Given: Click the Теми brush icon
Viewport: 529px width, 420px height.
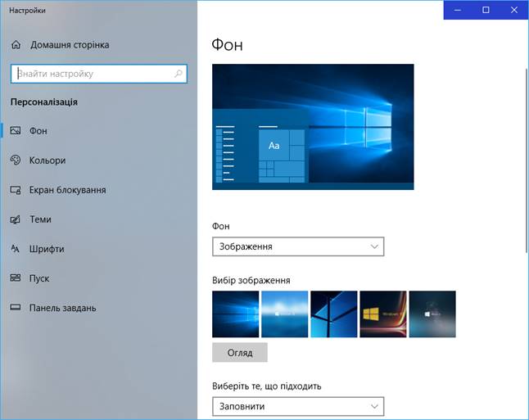Looking at the screenshot, I should point(16,219).
